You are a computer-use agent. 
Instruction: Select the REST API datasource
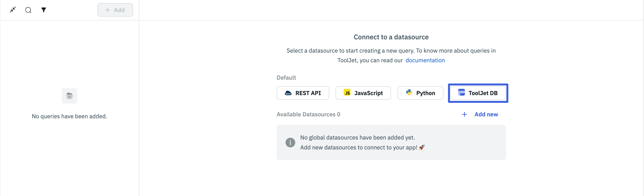[303, 93]
